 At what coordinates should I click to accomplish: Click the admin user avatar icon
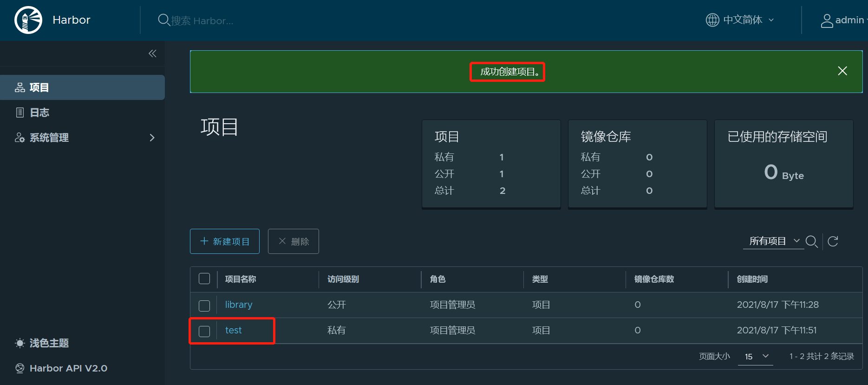pos(827,20)
